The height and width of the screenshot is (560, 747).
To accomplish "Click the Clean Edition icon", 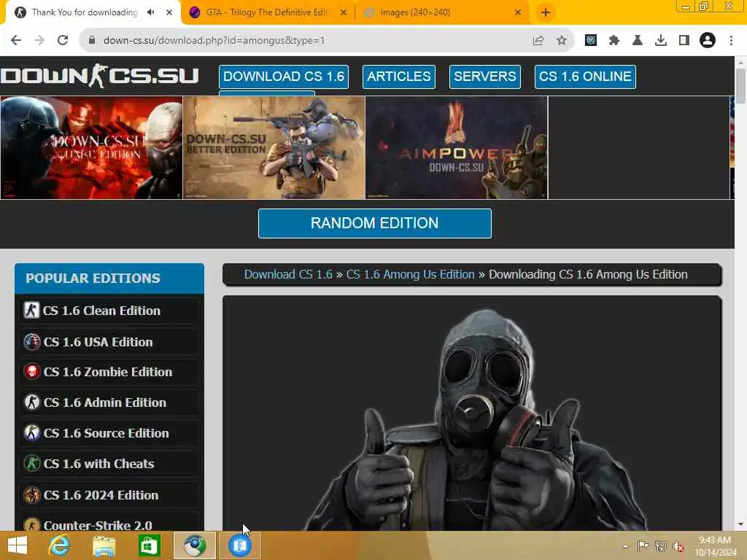I will pos(31,311).
